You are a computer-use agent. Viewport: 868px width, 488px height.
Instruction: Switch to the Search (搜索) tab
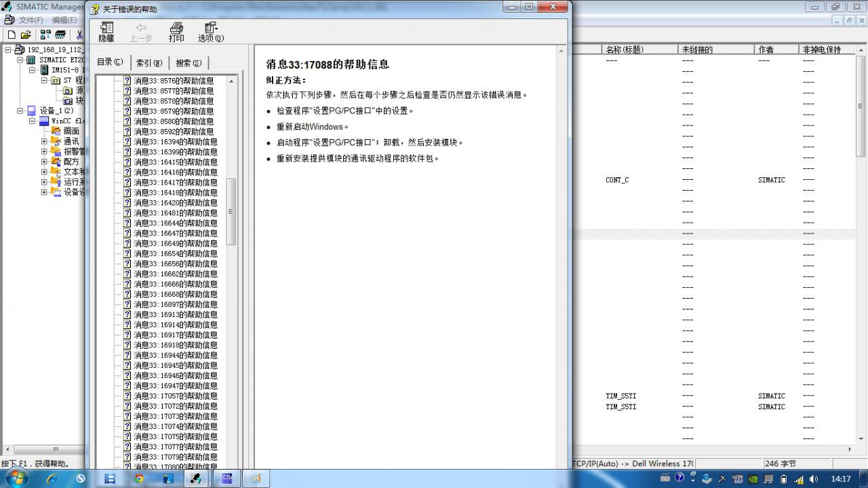tap(188, 62)
